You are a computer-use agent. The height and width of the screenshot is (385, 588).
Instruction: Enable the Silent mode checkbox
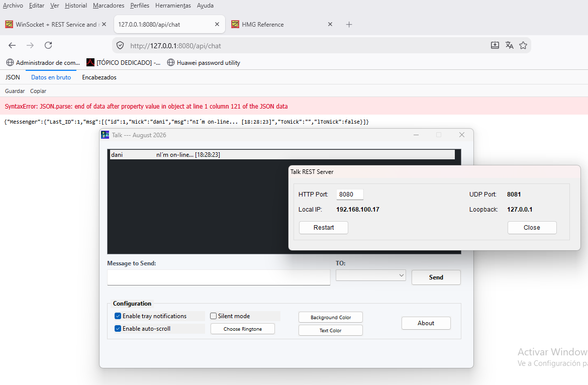click(214, 316)
